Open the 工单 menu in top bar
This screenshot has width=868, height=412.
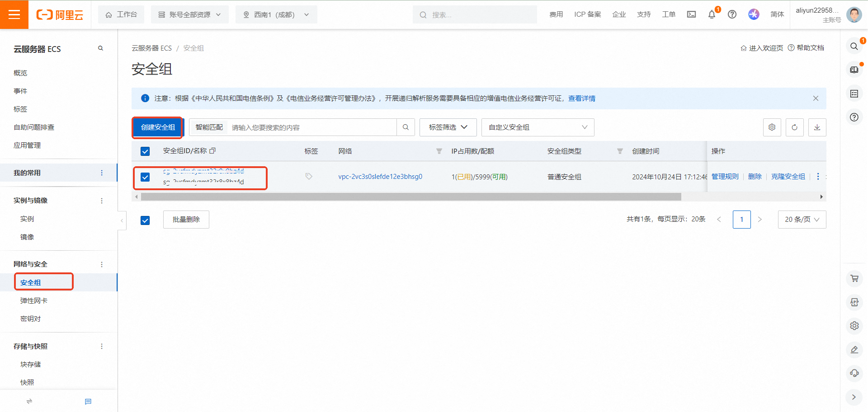[x=669, y=14]
